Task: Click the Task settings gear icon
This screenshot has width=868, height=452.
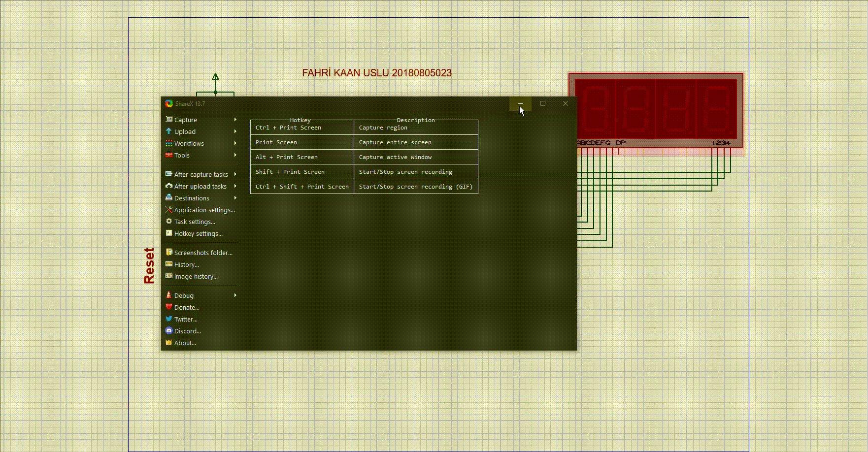Action: (x=169, y=222)
